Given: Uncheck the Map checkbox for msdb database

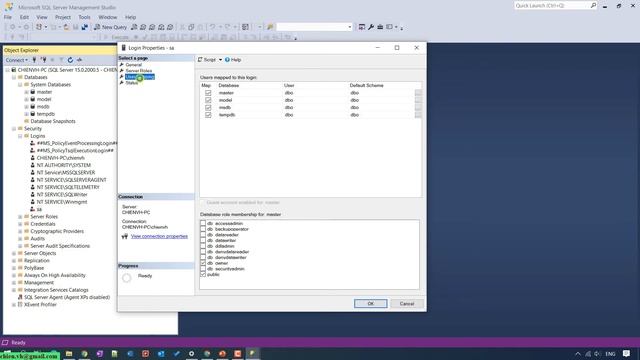Looking at the screenshot, I should (x=208, y=107).
